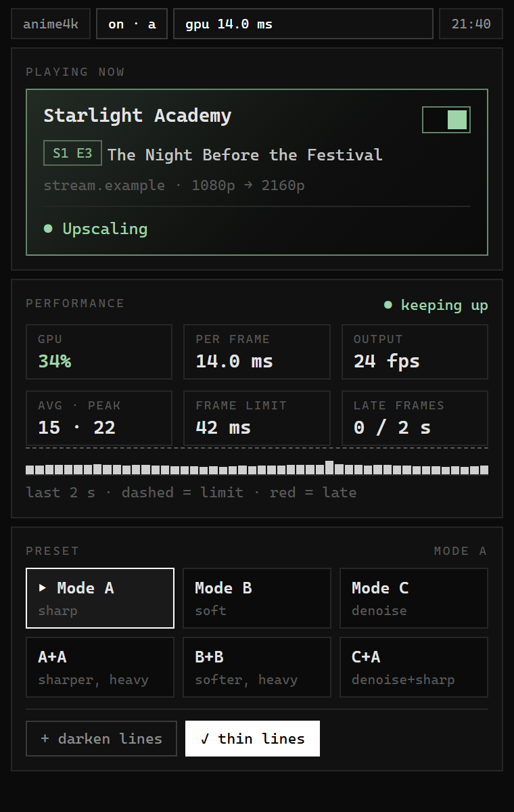Choose the C+A denoise+sharp preset
514x812 pixels.
[x=414, y=667]
